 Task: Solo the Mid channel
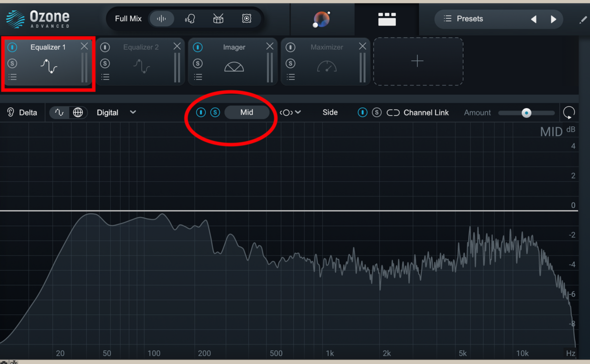tap(215, 112)
